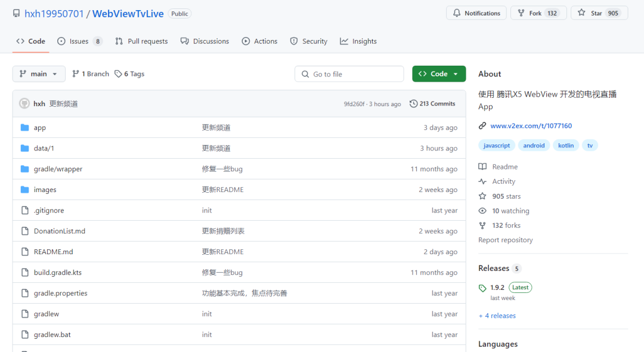Viewport: 644px width, 352px height.
Task: Open the Insights tab
Action: point(358,41)
